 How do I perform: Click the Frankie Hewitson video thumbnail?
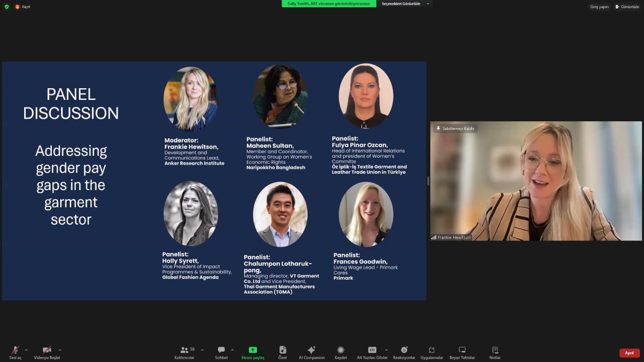pyautogui.click(x=536, y=181)
